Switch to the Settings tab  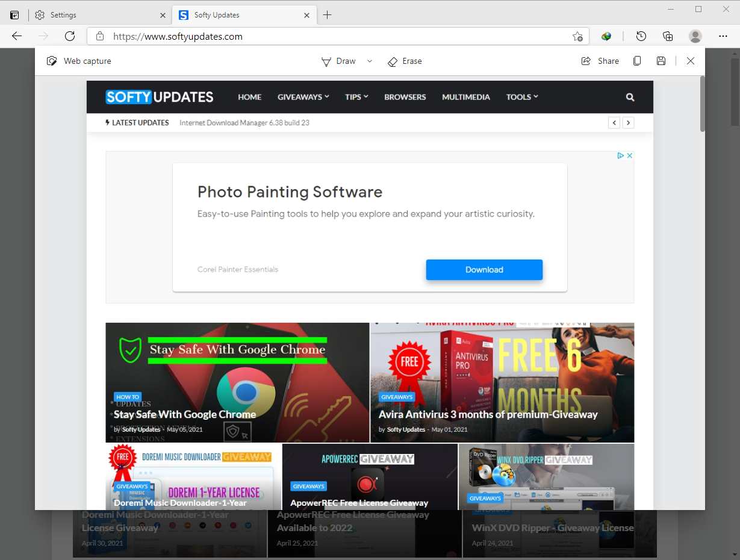(x=100, y=15)
